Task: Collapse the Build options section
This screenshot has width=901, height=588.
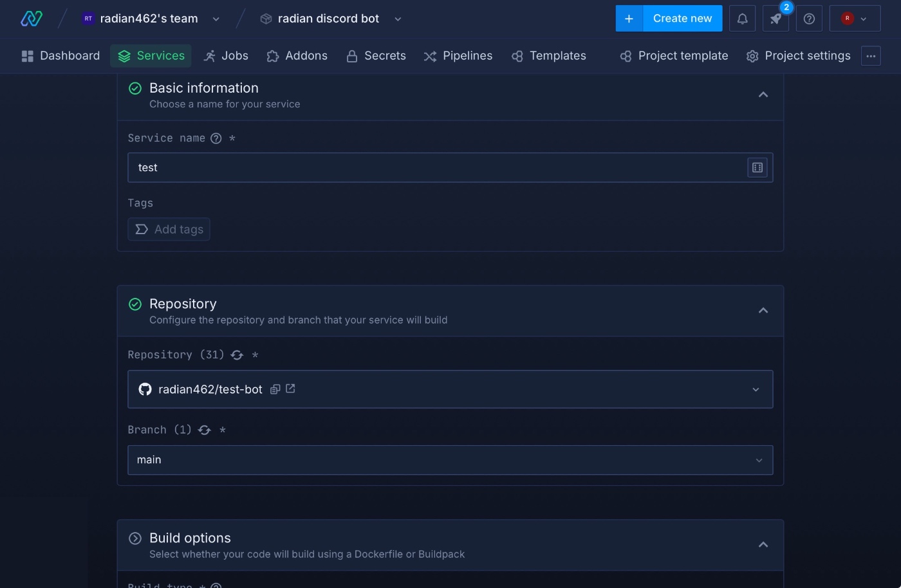Action: coord(763,545)
